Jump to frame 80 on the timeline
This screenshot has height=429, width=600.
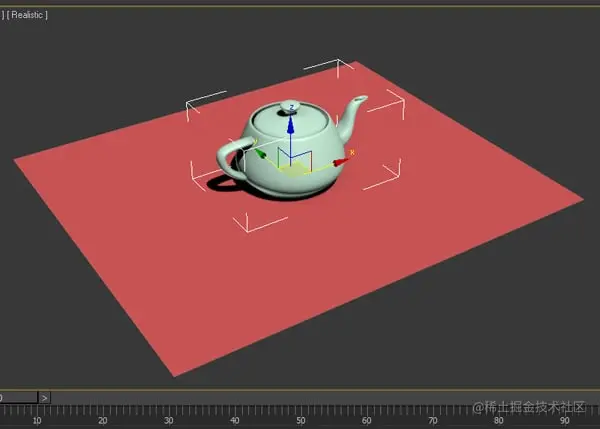(499, 421)
